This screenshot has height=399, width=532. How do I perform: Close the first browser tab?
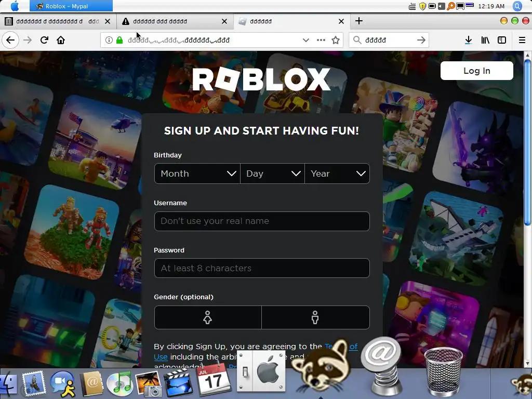click(x=108, y=21)
